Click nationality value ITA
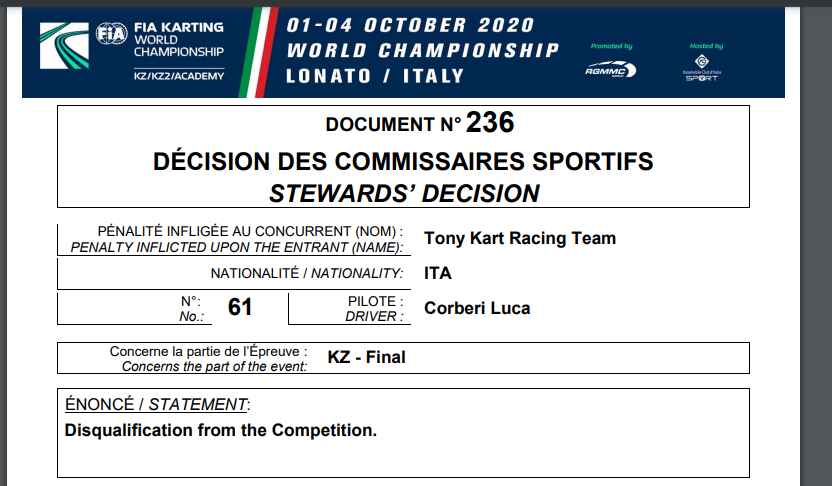 (438, 273)
